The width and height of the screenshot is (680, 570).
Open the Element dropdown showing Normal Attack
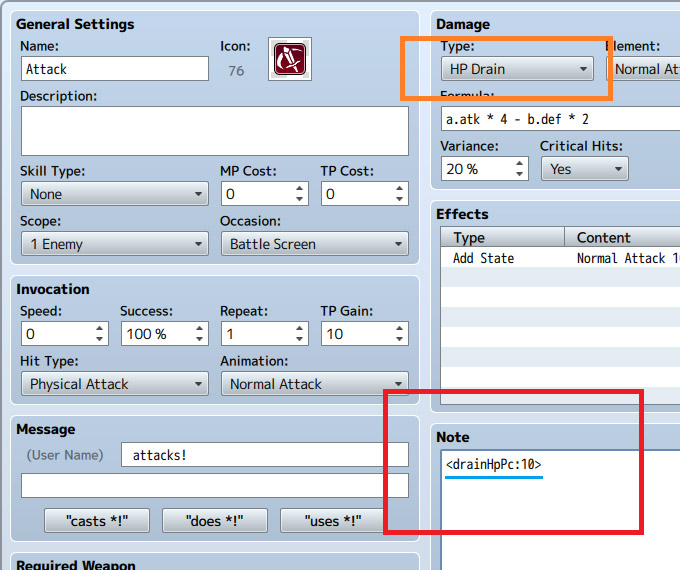pos(643,69)
